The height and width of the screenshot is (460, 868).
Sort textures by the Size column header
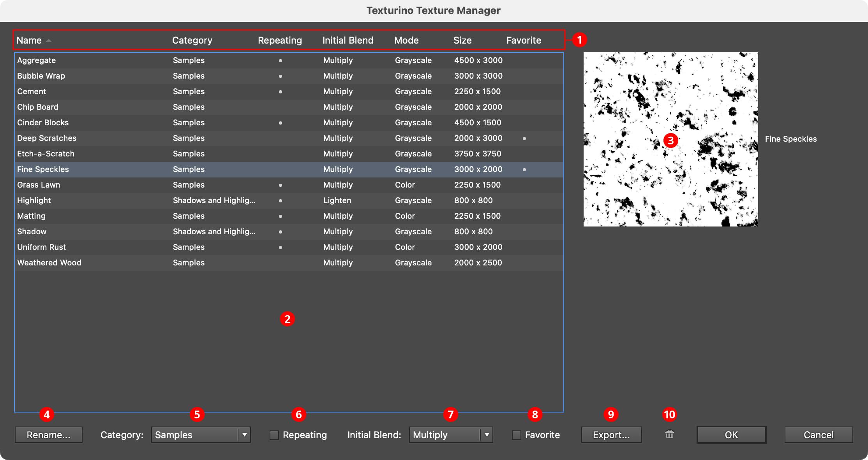click(x=463, y=40)
